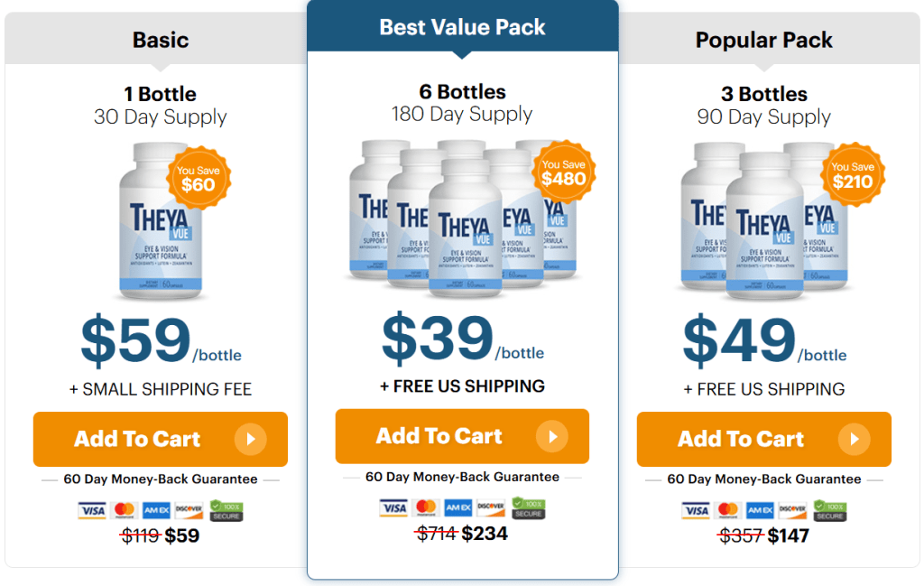924x586 pixels.
Task: Click the play arrow on Basic Add To Cart
Action: coord(250,440)
